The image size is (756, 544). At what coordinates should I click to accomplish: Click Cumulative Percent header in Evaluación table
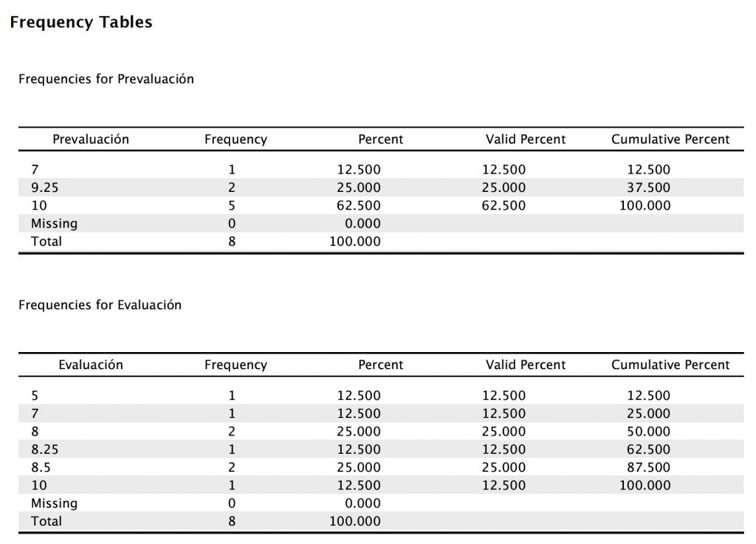(x=670, y=365)
